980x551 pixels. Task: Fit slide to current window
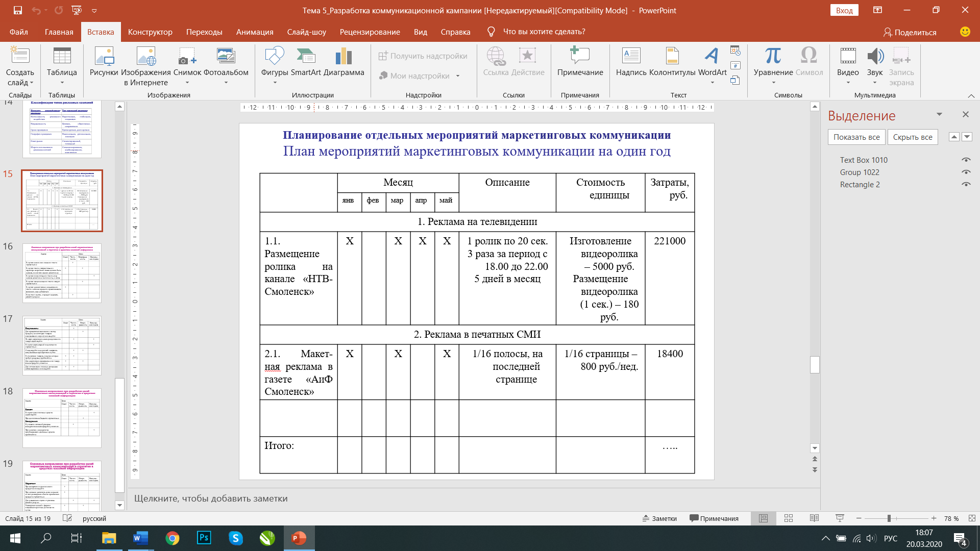(972, 518)
